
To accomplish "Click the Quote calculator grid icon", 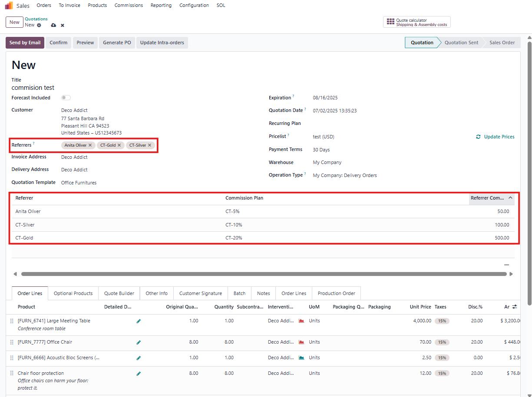I will pos(390,22).
